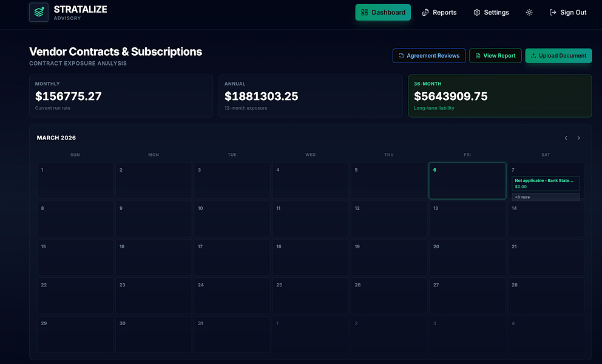Image resolution: width=602 pixels, height=364 pixels.
Task: Click the CONTRACT EXPOSURE ANALYSIS subtitle
Action: coord(78,63)
